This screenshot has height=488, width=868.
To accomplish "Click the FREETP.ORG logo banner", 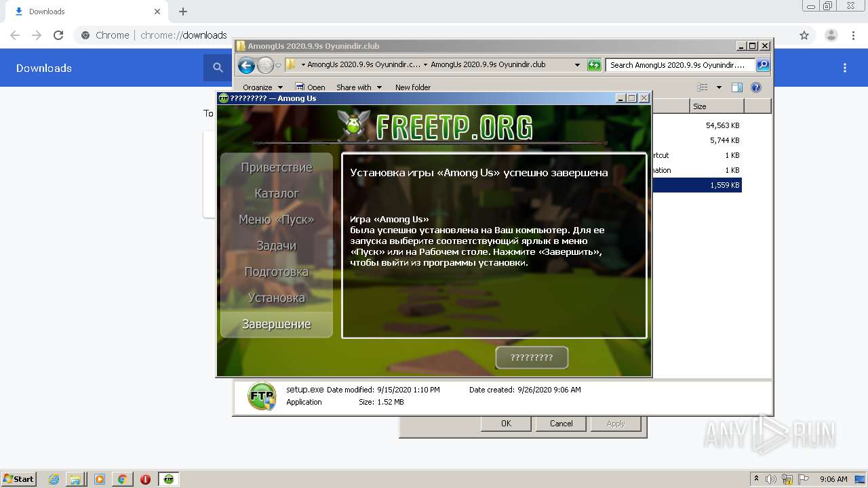I will (435, 126).
